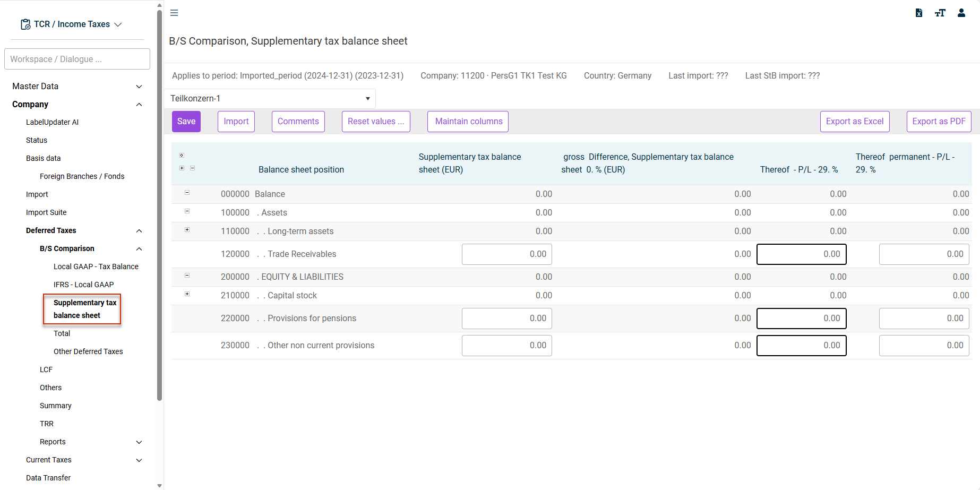The height and width of the screenshot is (490, 980).
Task: Collapse the 000000 Balance row
Action: 187,193
